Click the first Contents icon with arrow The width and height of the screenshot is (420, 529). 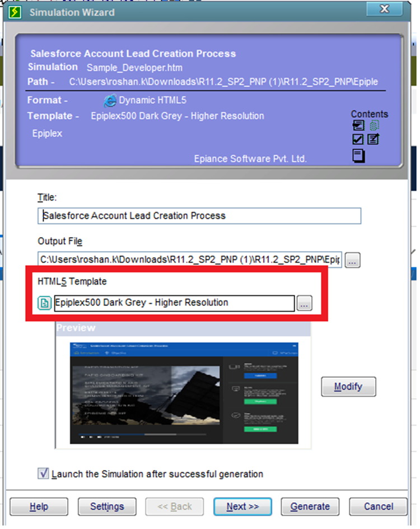358,126
